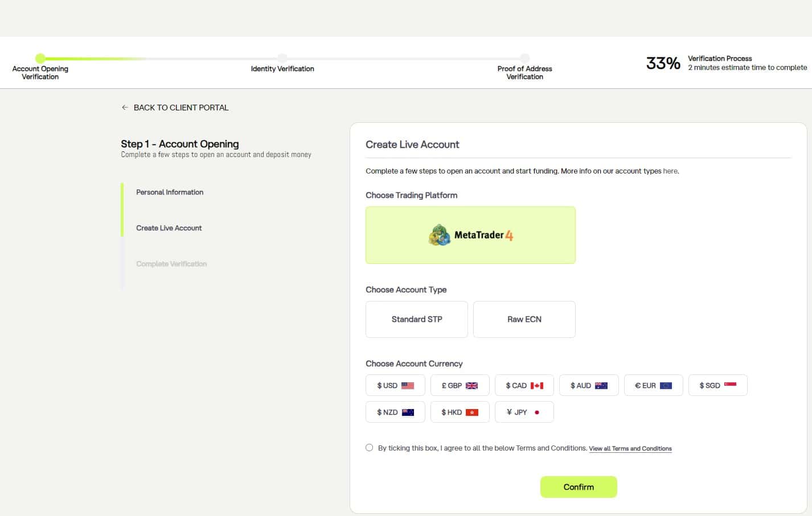Select JPY currency with Japan flag
This screenshot has height=516, width=812.
point(524,412)
